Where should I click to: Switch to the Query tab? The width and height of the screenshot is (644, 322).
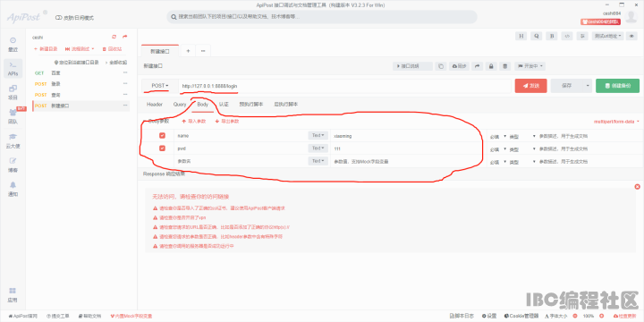coord(180,105)
